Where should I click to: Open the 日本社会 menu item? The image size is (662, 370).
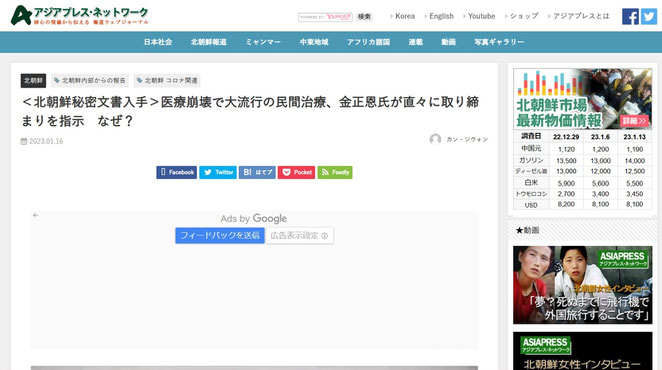[158, 42]
